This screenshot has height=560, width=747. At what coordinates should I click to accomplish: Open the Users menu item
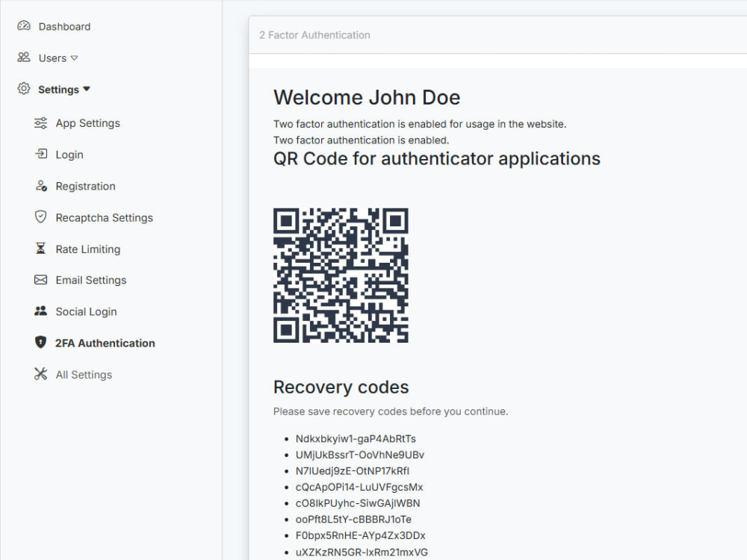[x=52, y=58]
